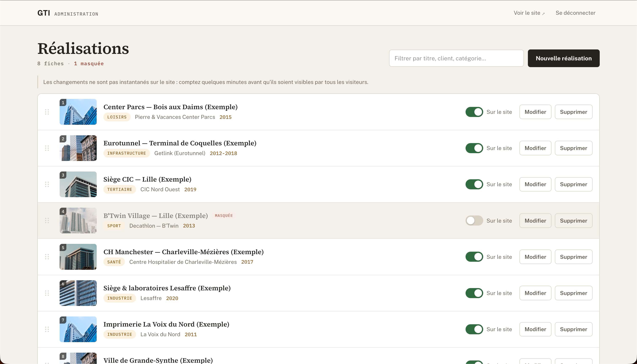
Task: Click the Lesaffre entry thumbnail
Action: click(78, 293)
